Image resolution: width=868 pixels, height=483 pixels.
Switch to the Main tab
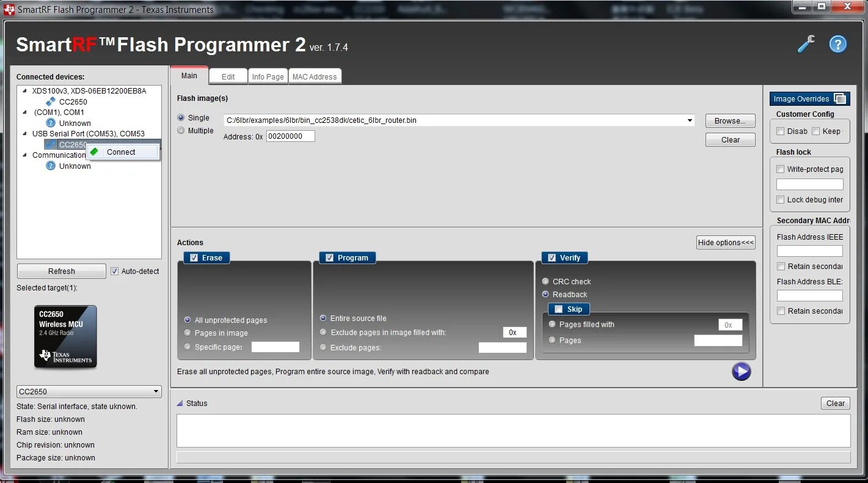189,75
